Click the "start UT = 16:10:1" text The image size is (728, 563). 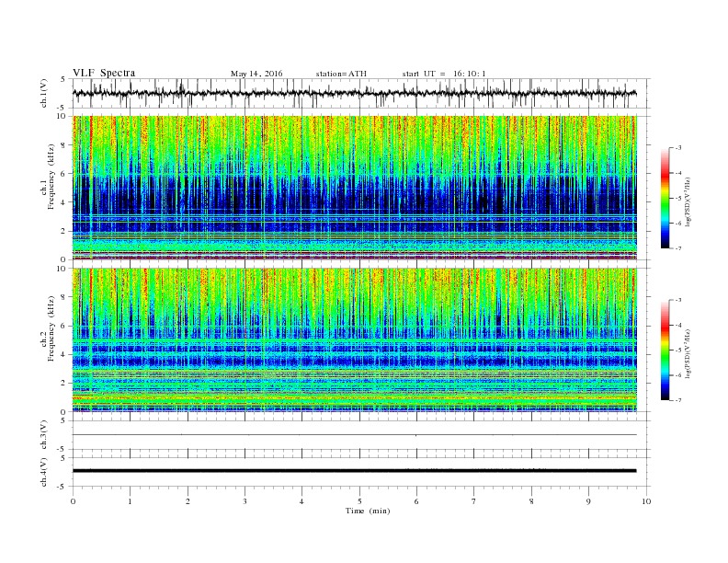pos(444,74)
